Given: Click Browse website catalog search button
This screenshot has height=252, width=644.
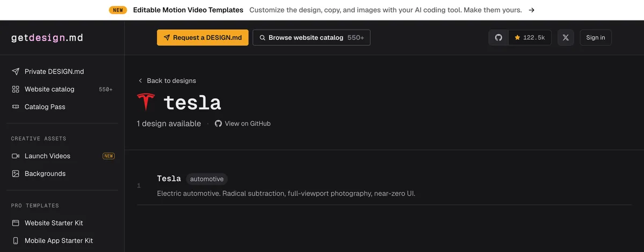Looking at the screenshot, I should click(x=311, y=38).
